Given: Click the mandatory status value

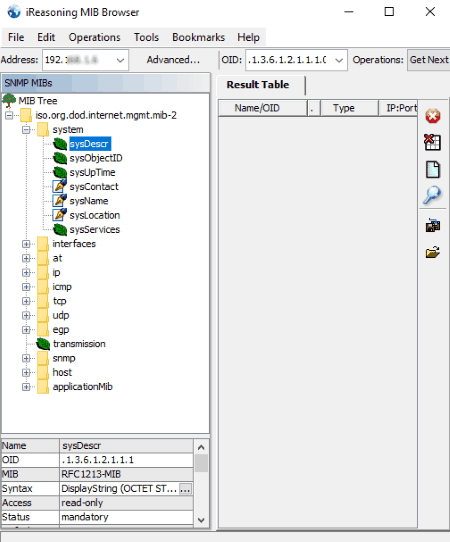Looking at the screenshot, I should (x=126, y=517).
